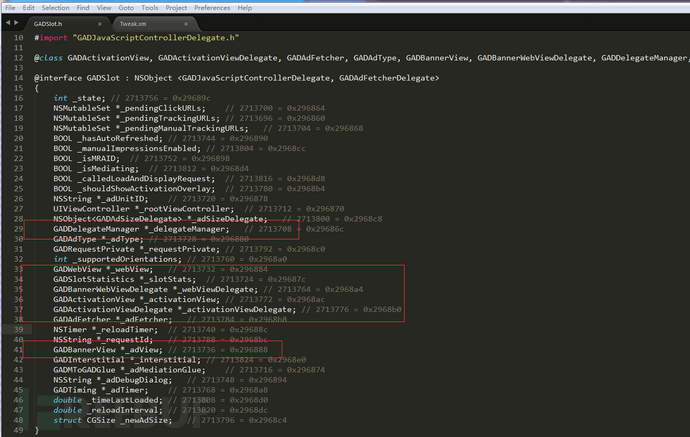Image resolution: width=690 pixels, height=437 pixels.
Task: Go to the previous tab with left arrow
Action: tap(8, 22)
